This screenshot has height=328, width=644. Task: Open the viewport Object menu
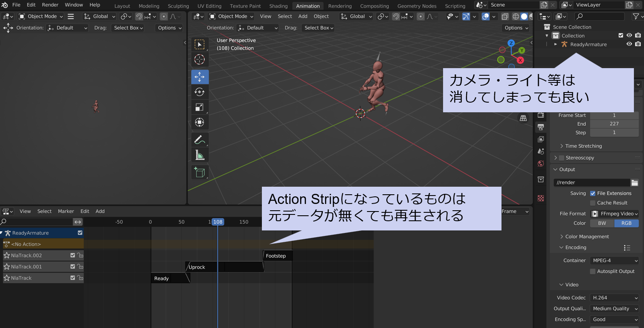(x=321, y=16)
